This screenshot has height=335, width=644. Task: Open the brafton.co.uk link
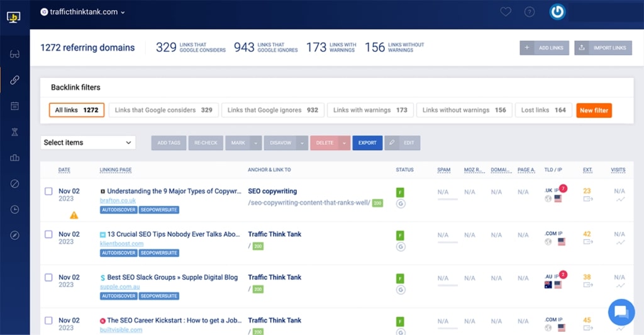tap(118, 201)
